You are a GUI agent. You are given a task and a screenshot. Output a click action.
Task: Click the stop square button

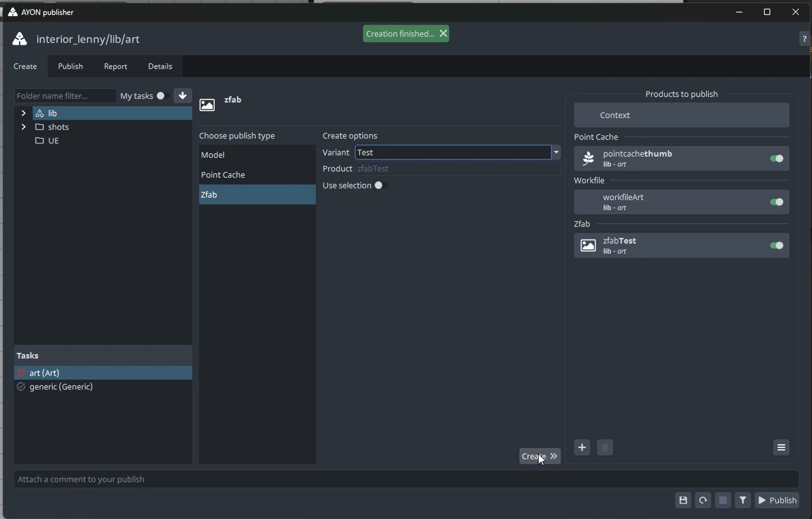pos(723,500)
